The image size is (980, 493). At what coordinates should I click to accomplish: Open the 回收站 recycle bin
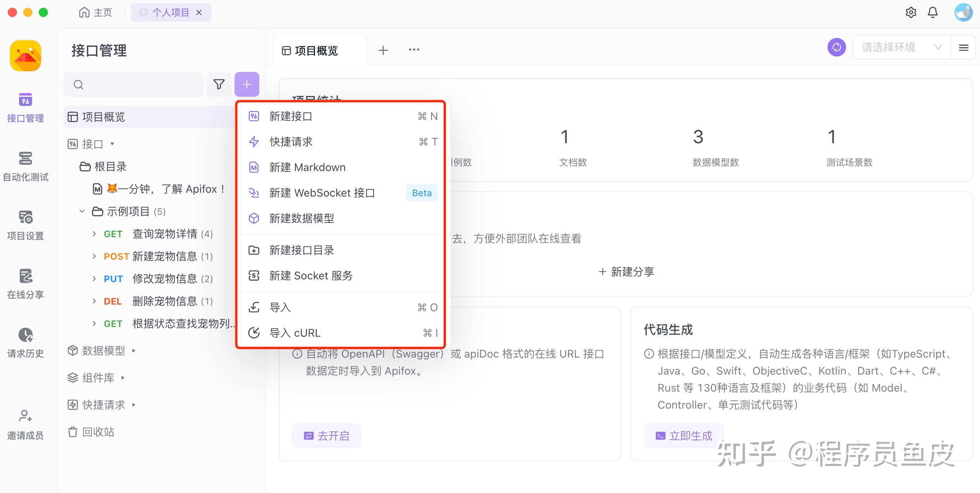coord(91,432)
